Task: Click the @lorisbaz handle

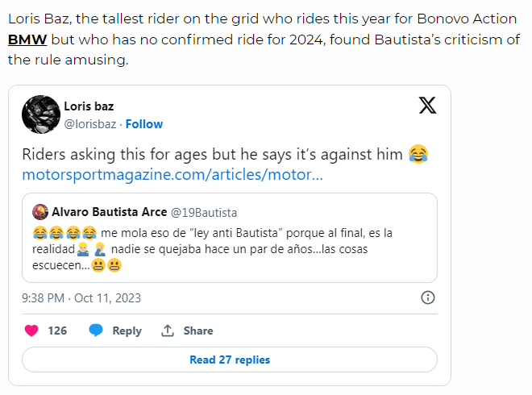Action: pyautogui.click(x=91, y=124)
